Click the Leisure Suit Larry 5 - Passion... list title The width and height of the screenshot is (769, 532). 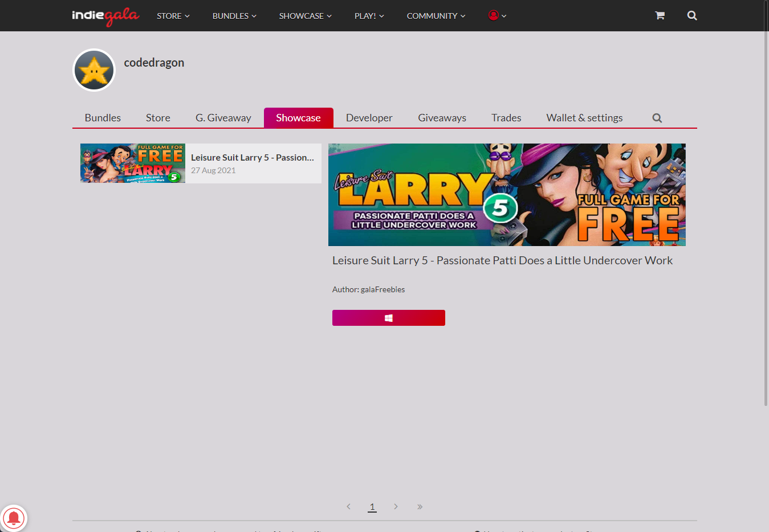[253, 158]
